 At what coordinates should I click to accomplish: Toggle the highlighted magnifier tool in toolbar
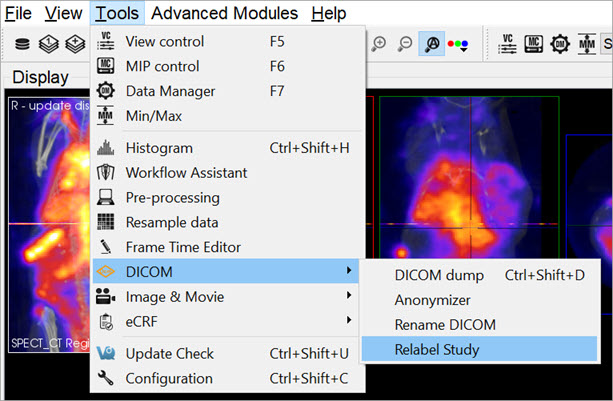point(434,44)
